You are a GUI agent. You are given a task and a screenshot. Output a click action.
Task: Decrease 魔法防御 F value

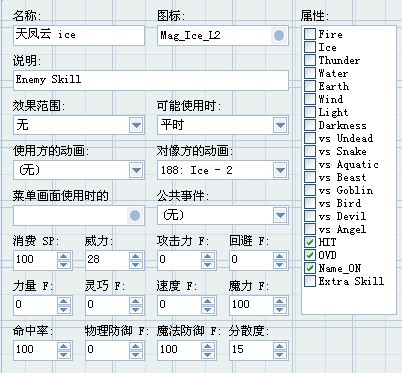tap(208, 355)
